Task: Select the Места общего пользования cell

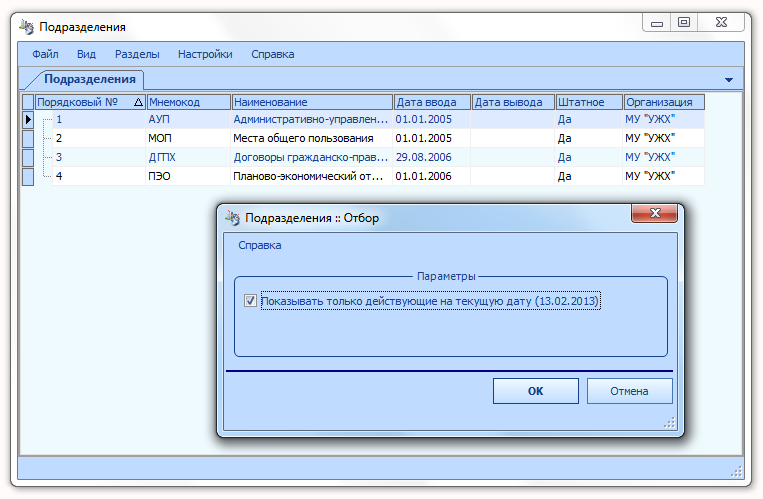Action: pyautogui.click(x=311, y=138)
